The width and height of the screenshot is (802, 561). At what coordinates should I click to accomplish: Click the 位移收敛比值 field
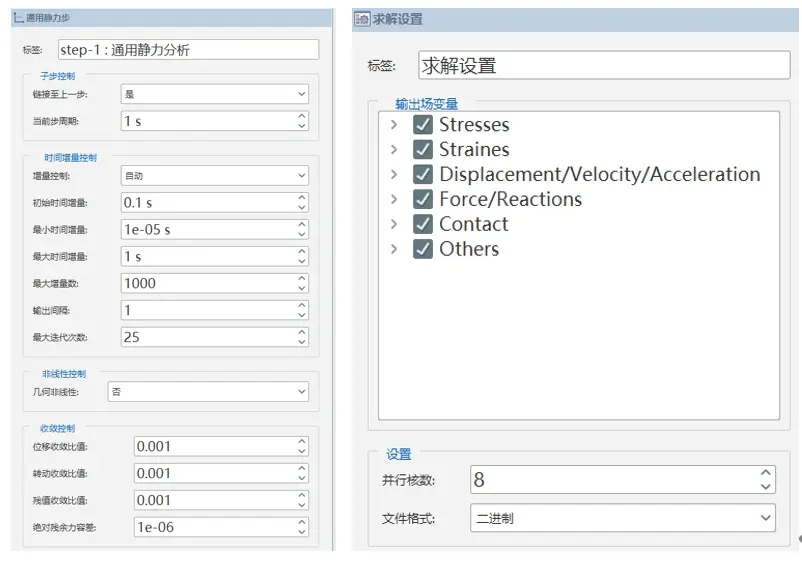click(221, 446)
